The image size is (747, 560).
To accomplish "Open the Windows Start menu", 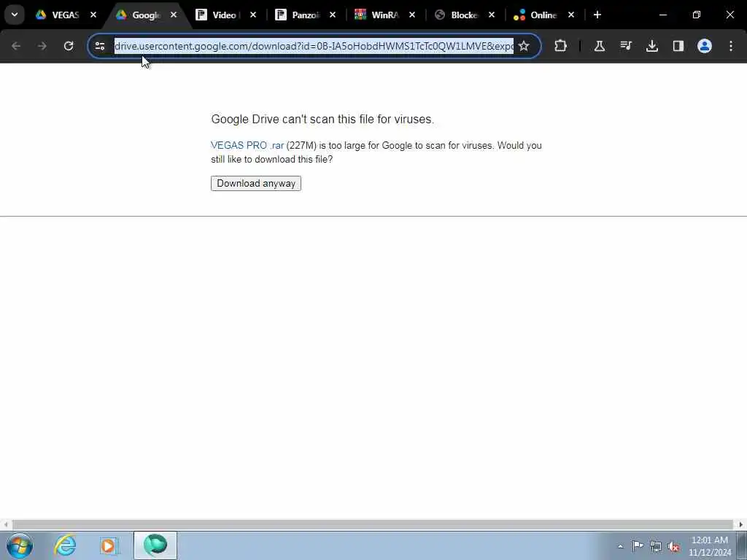I will (x=20, y=545).
